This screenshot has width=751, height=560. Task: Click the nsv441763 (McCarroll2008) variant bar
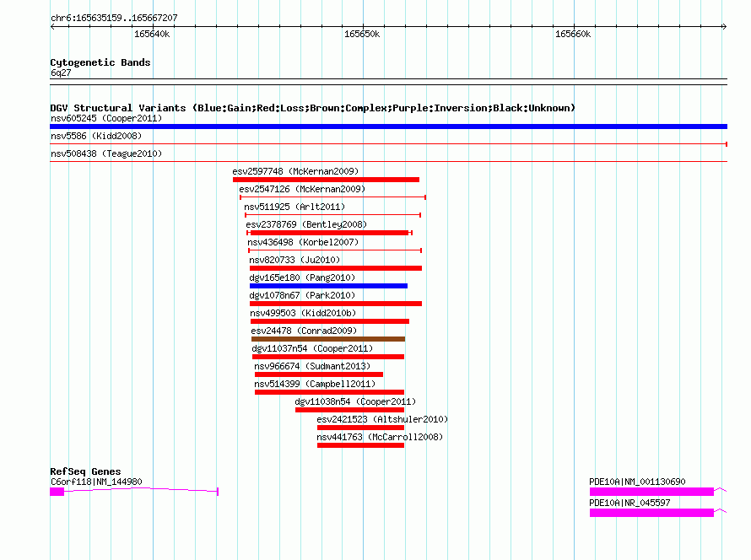[360, 445]
